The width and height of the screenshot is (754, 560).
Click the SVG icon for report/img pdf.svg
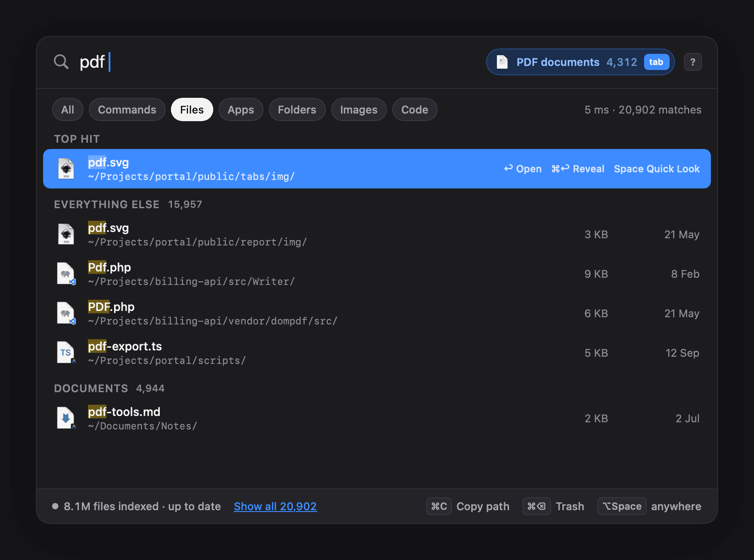[x=66, y=234]
